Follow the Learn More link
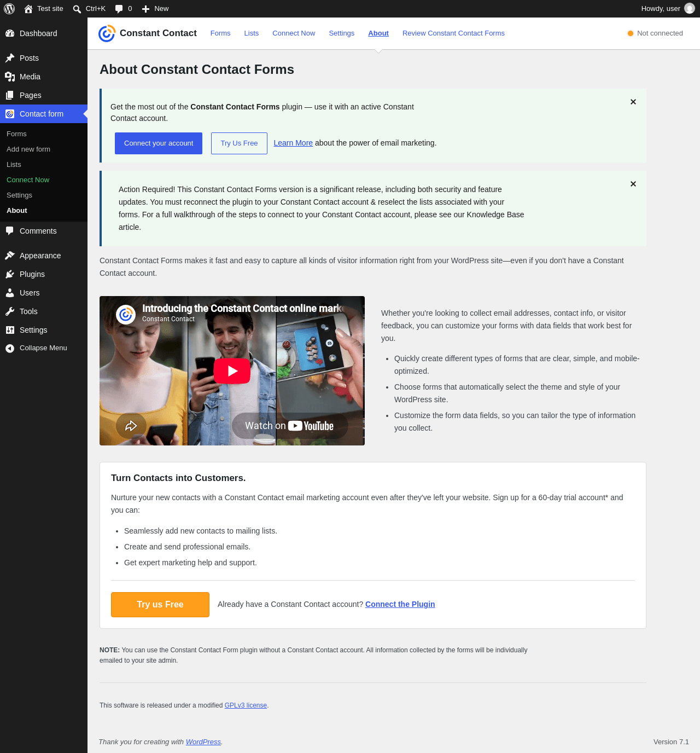Viewport: 700px width, 753px height. pyautogui.click(x=293, y=143)
